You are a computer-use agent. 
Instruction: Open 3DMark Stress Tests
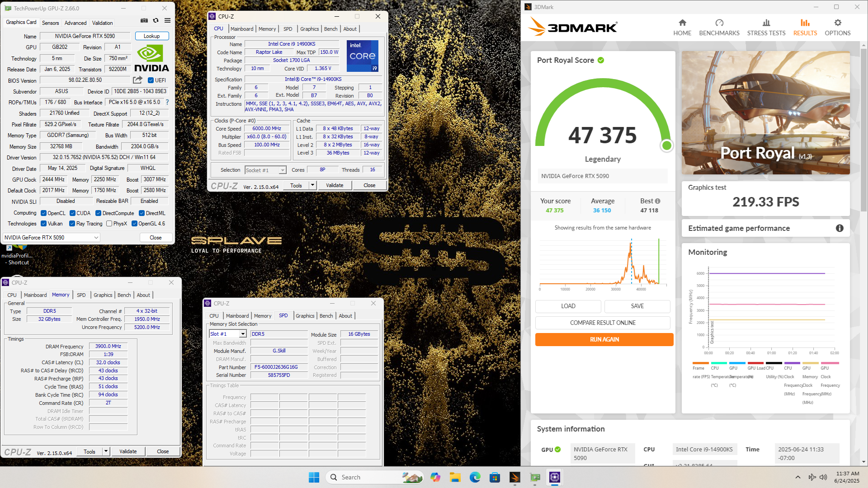(x=766, y=27)
